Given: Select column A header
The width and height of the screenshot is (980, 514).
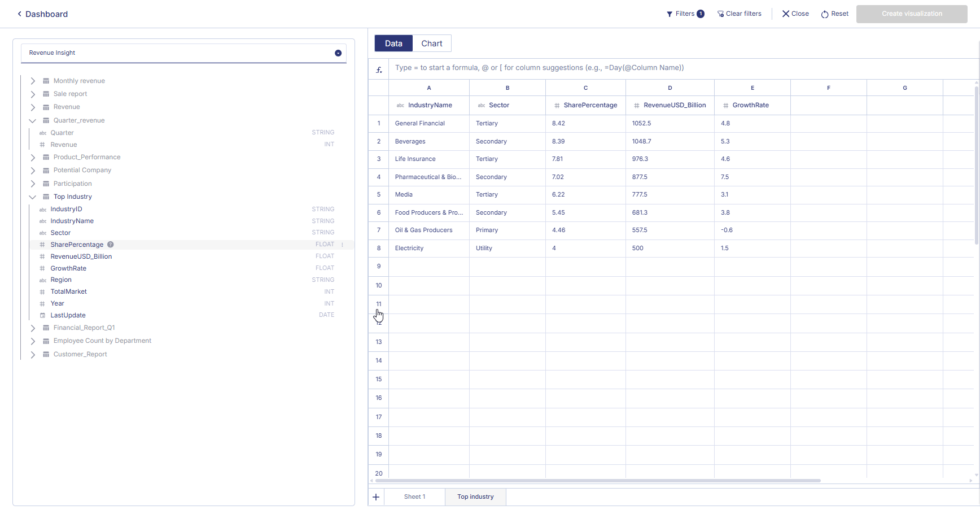Looking at the screenshot, I should [x=429, y=88].
